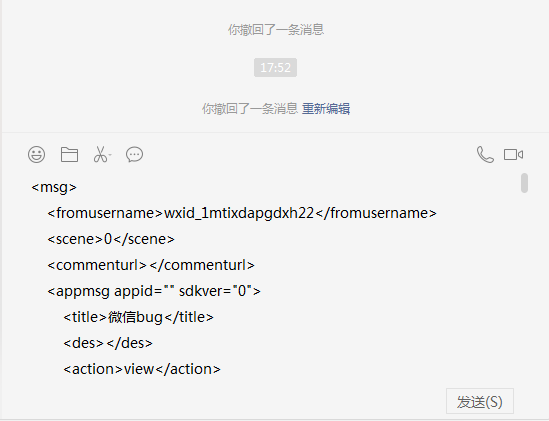This screenshot has width=549, height=421.
Task: Select the scissors screenshot tool
Action: 100,154
